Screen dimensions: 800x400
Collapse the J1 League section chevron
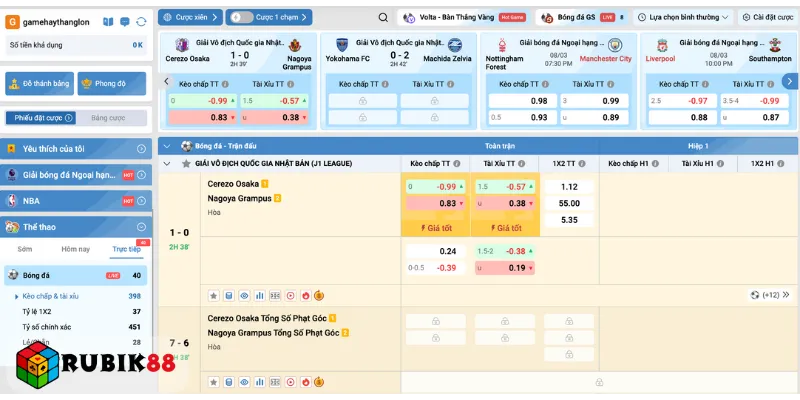click(167, 163)
